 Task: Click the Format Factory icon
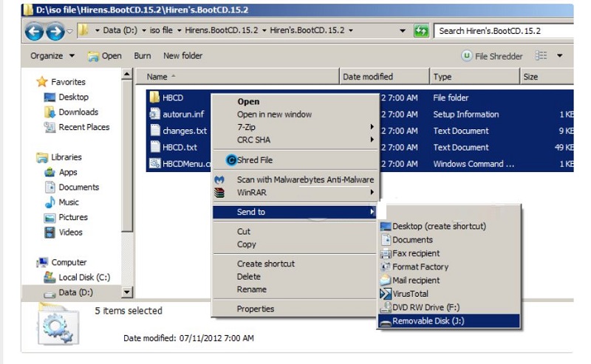pos(386,267)
